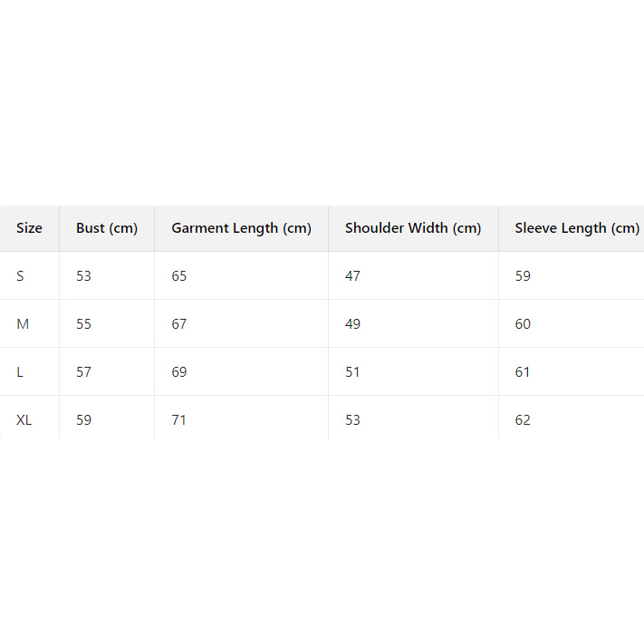Click garment length value 67
644x644 pixels.
(179, 324)
